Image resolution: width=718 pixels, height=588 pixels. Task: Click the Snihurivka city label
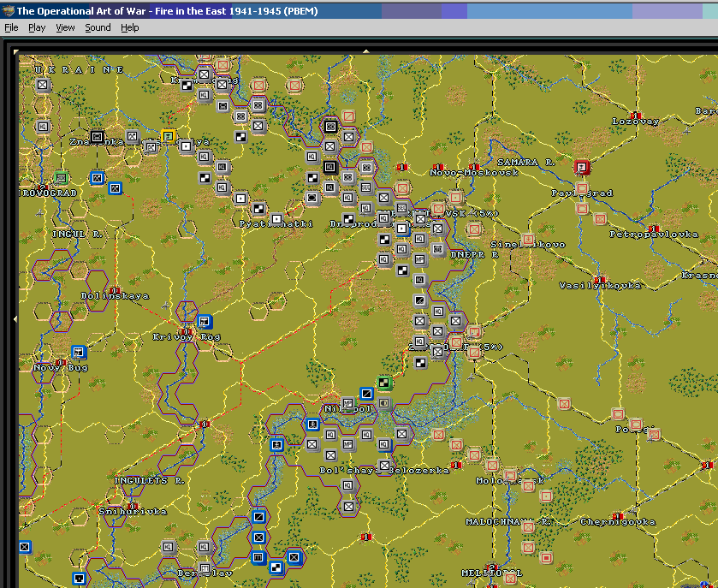(133, 512)
